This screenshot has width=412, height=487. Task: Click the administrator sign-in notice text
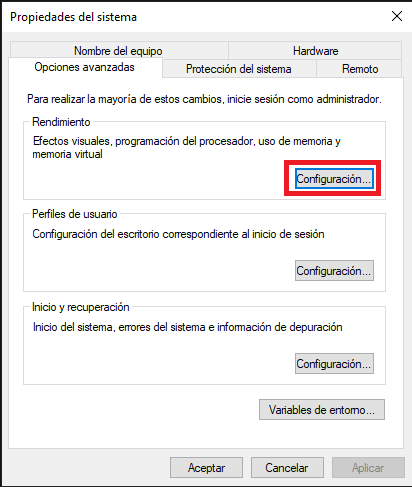tap(204, 99)
